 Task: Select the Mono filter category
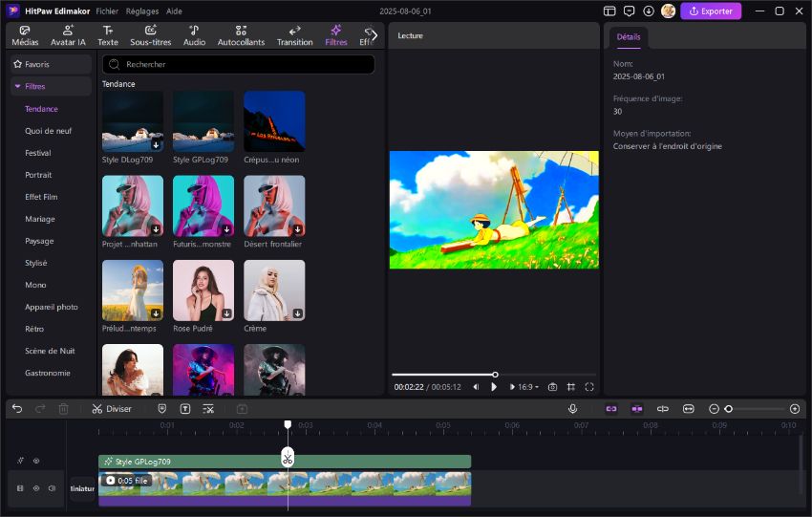(x=35, y=285)
